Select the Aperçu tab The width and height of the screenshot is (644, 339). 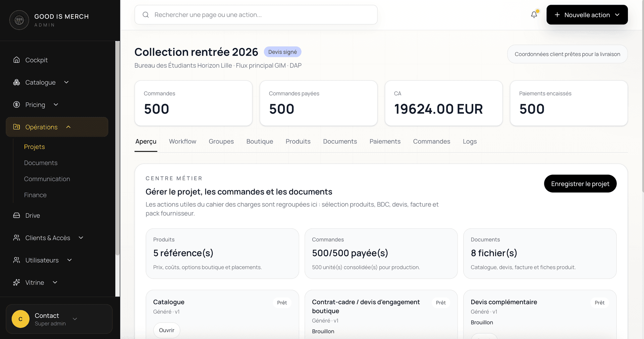click(146, 142)
